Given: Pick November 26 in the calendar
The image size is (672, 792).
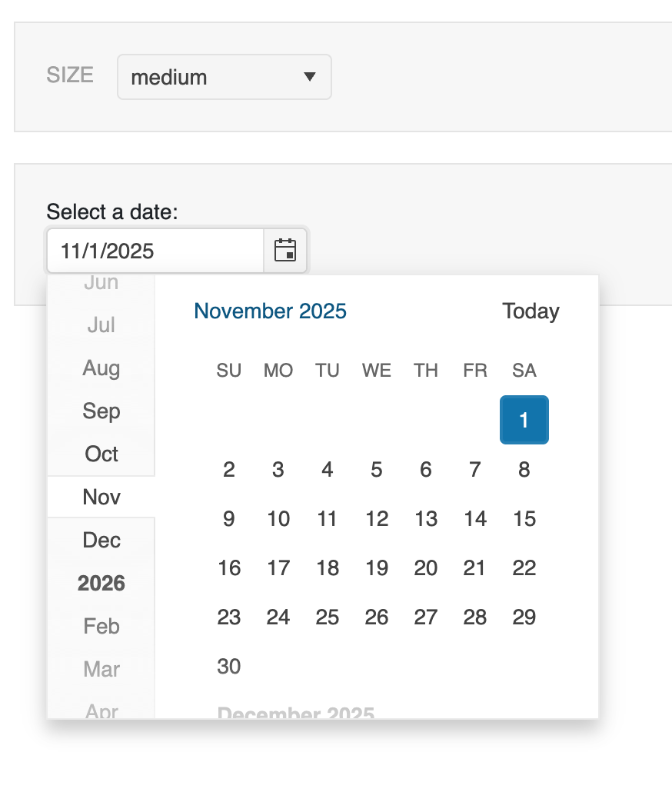Looking at the screenshot, I should (377, 617).
